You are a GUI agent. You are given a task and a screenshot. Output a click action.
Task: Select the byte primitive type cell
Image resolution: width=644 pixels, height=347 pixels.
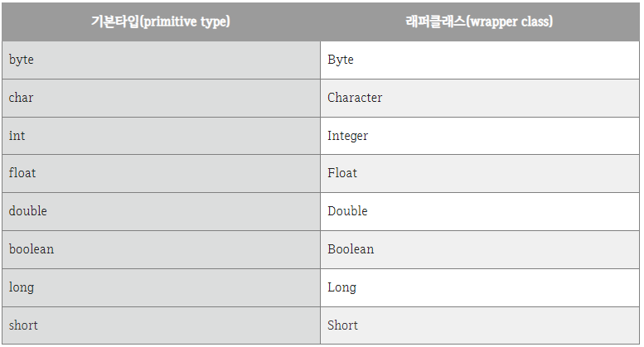point(161,60)
